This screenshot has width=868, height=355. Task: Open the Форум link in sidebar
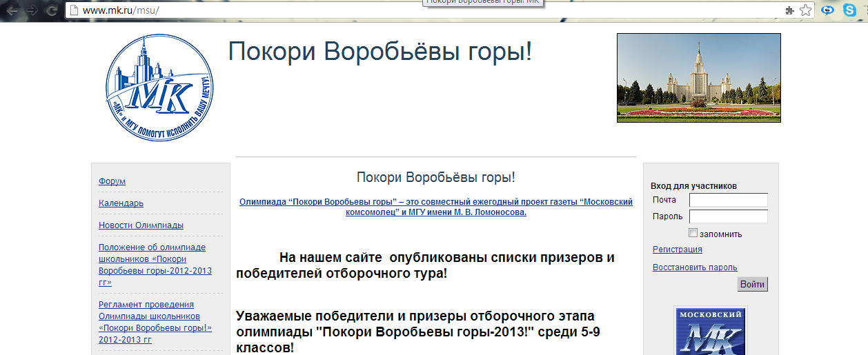point(112,181)
